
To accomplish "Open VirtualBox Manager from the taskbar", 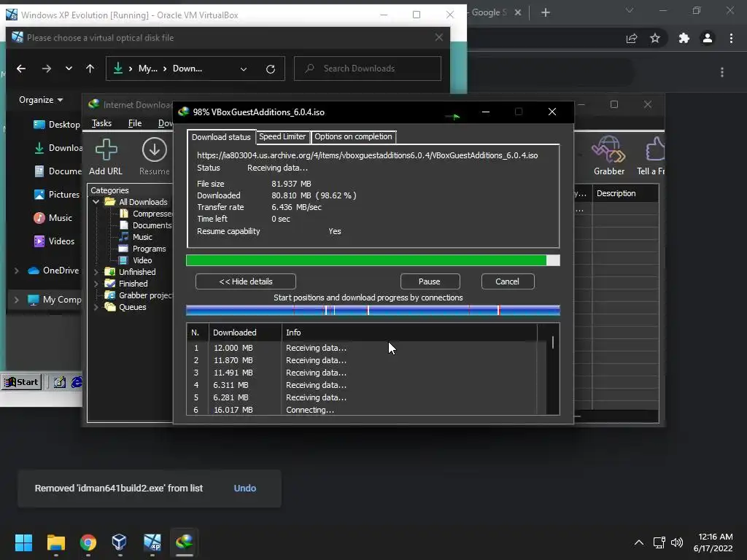I will (x=119, y=542).
